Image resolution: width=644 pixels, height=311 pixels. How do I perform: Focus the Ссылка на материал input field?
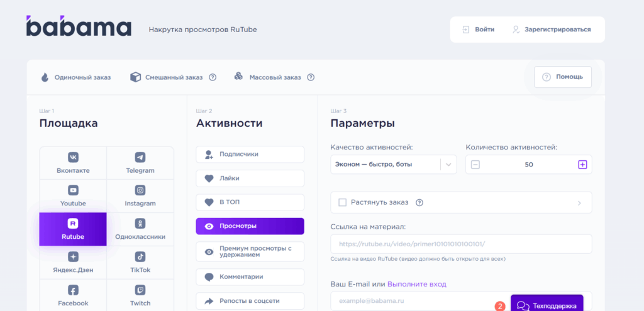click(x=461, y=244)
